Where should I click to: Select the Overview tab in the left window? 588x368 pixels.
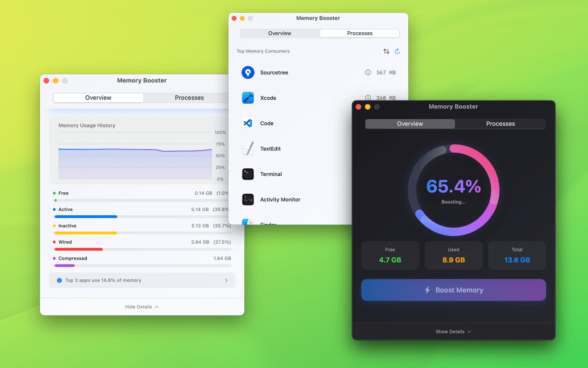coord(98,98)
